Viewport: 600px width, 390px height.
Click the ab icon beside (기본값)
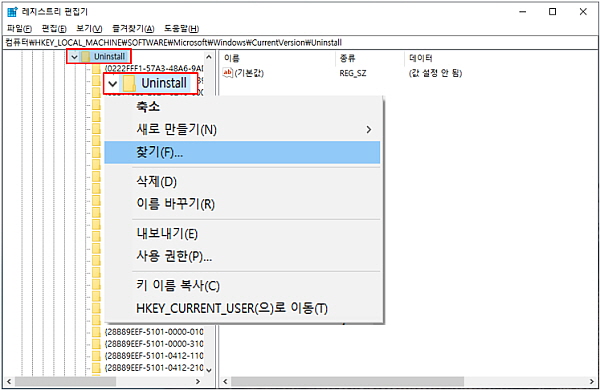coord(228,72)
